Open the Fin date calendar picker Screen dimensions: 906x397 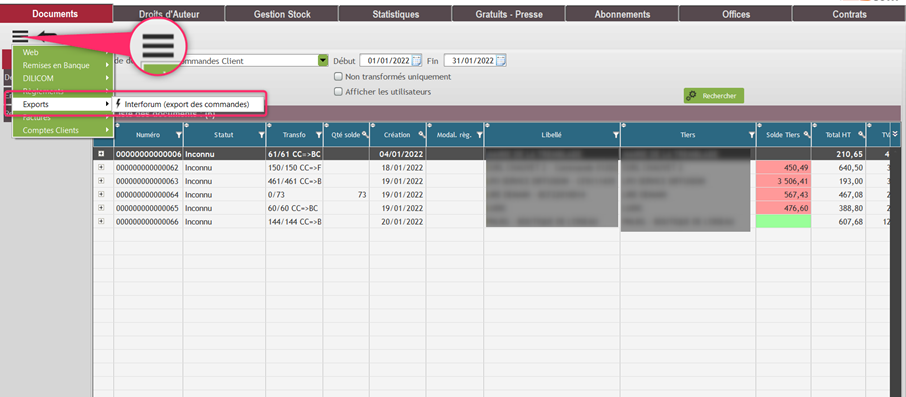coord(501,61)
